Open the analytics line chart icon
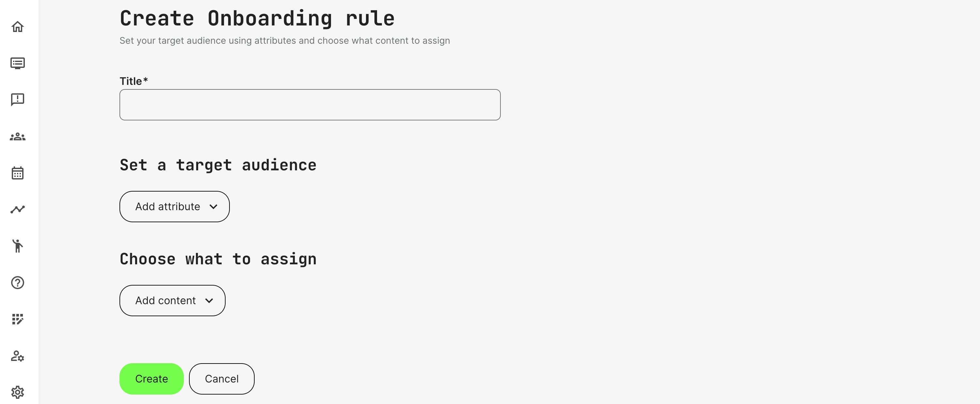Viewport: 980px width, 404px height. [x=18, y=209]
